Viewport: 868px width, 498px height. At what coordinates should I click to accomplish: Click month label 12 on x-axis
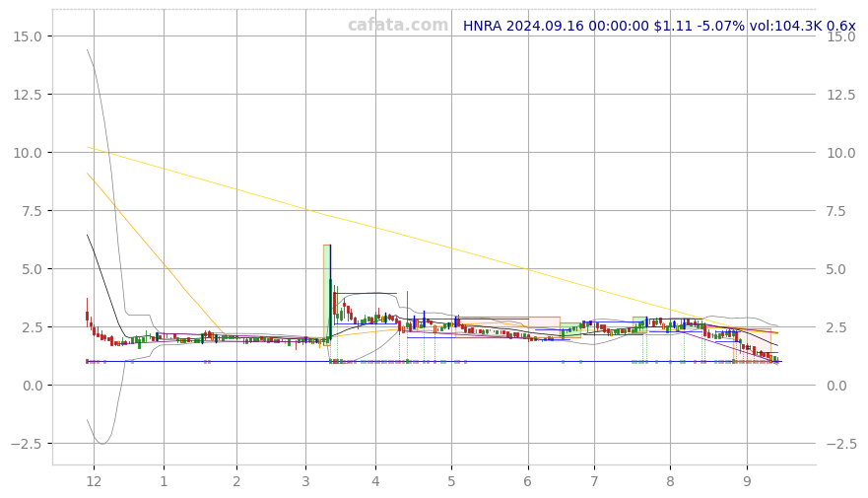point(95,481)
